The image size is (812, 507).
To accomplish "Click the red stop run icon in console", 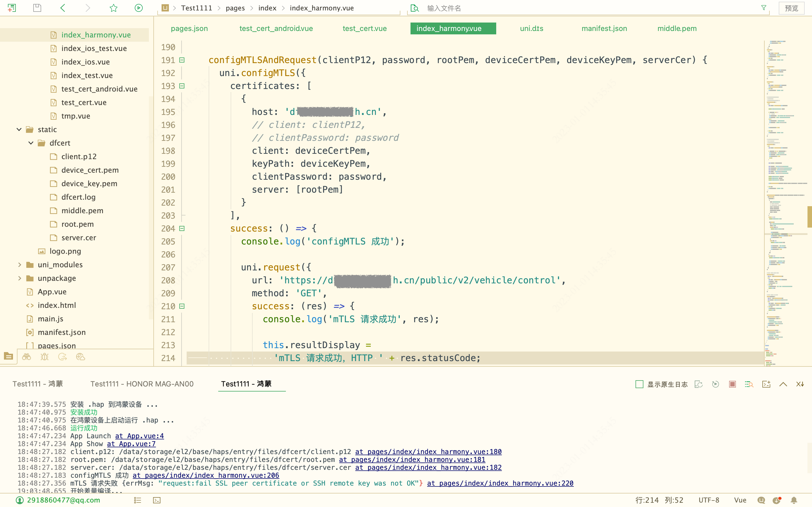I will pos(732,384).
